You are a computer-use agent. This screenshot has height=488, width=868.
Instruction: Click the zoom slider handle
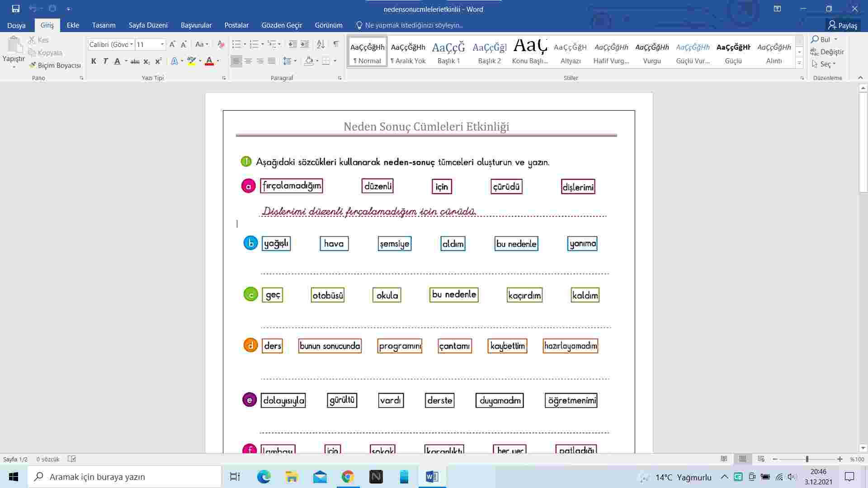point(807,459)
